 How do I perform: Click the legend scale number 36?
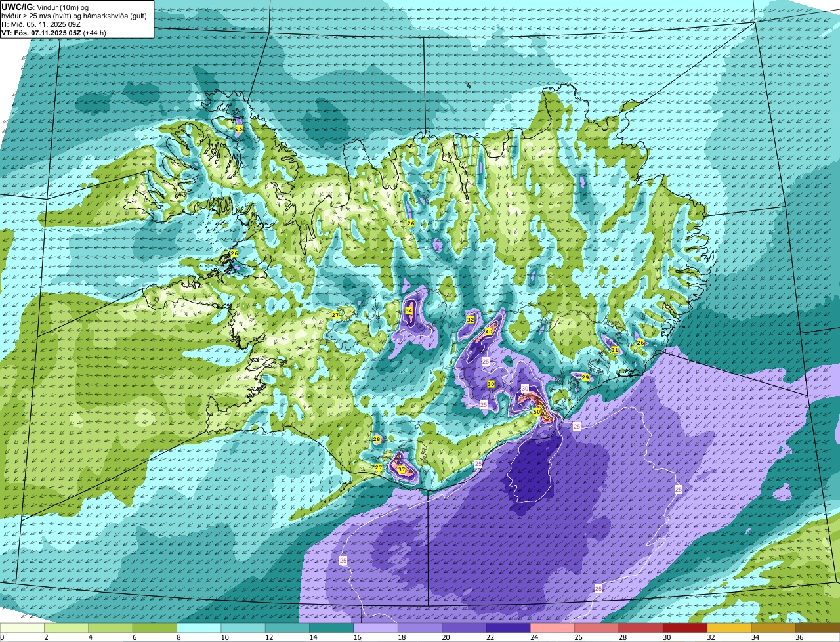(799, 637)
